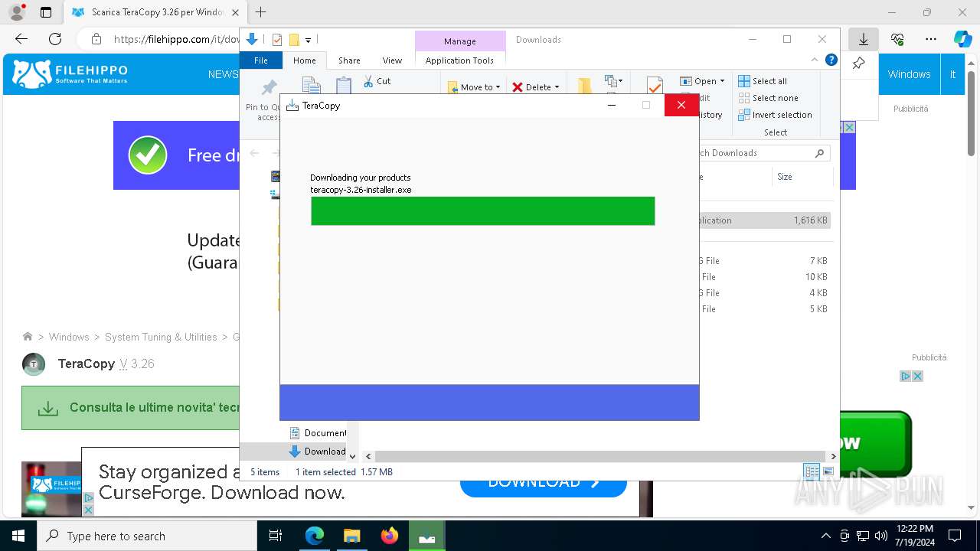Viewport: 980px width, 551px height.
Task: Click Invert selection in the ribbon
Action: pyautogui.click(x=775, y=115)
